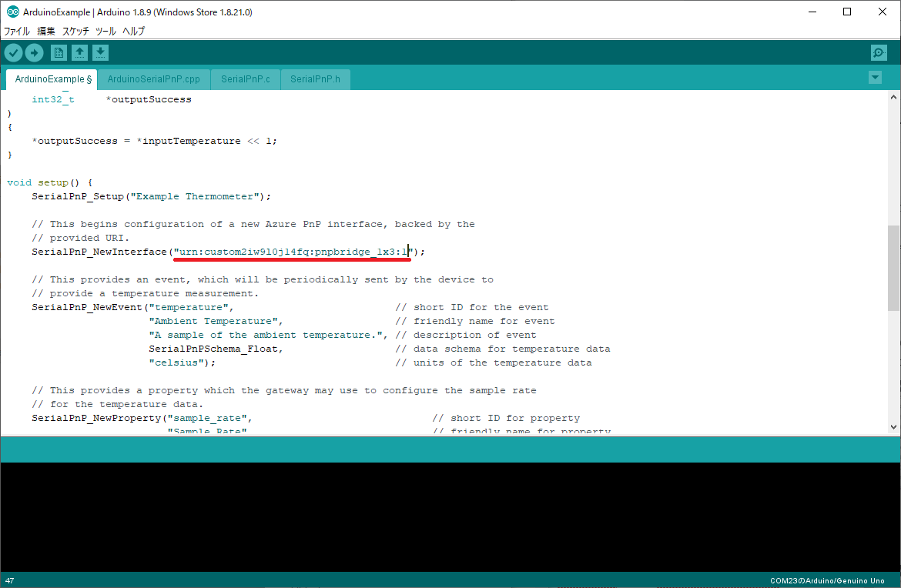The image size is (901, 588).
Task: Click the int32_t type keyword
Action: point(53,99)
